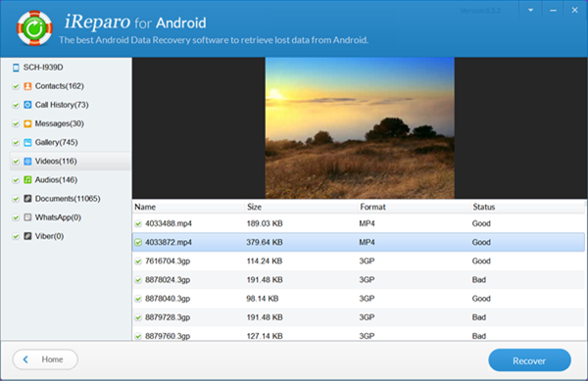Click the sunset video preview thumbnail

pos(360,127)
